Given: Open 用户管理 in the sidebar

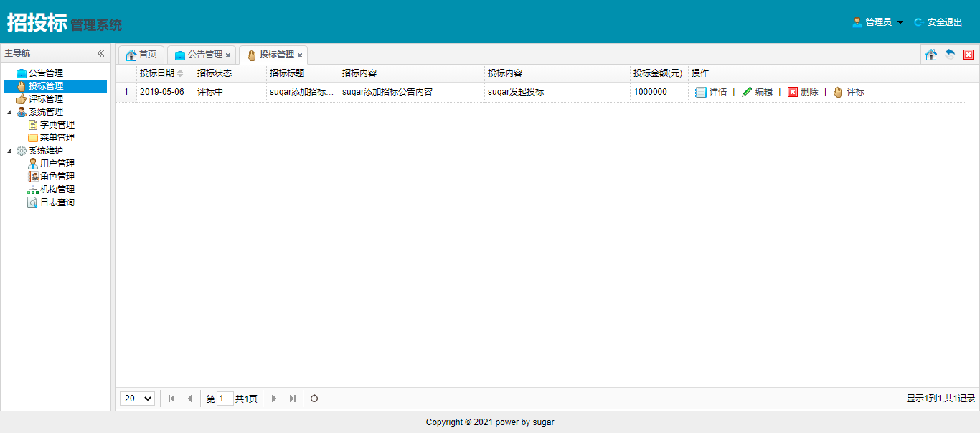Looking at the screenshot, I should (x=57, y=164).
